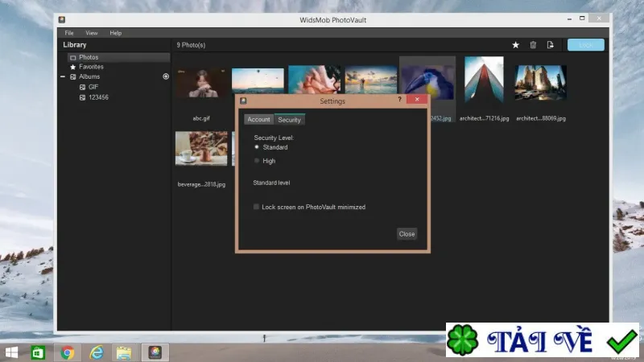Screen dimensions: 644x362
Task: Open File Explorer from the taskbar
Action: [x=124, y=352]
